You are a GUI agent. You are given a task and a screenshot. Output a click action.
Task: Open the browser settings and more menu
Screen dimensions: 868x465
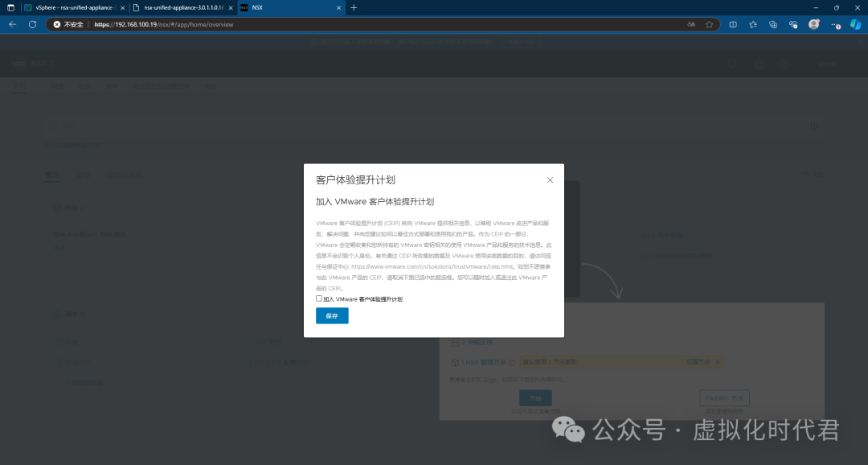tap(835, 24)
